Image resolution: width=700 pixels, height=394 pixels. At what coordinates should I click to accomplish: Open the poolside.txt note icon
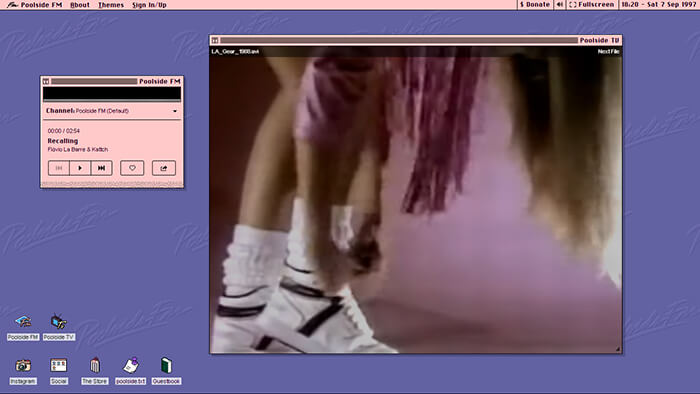tap(130, 371)
